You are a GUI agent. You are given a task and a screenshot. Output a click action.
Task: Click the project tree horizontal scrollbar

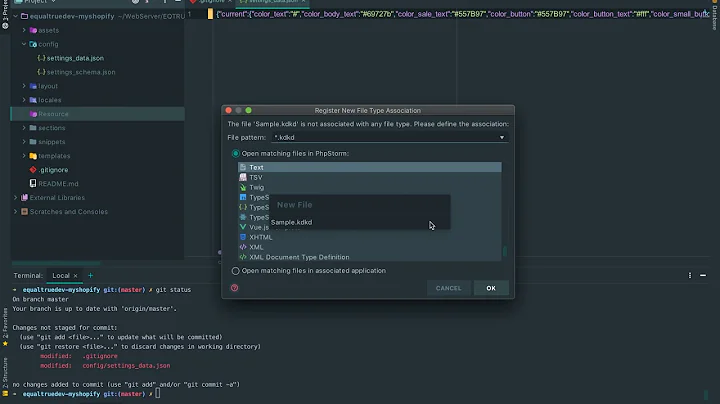(56, 264)
